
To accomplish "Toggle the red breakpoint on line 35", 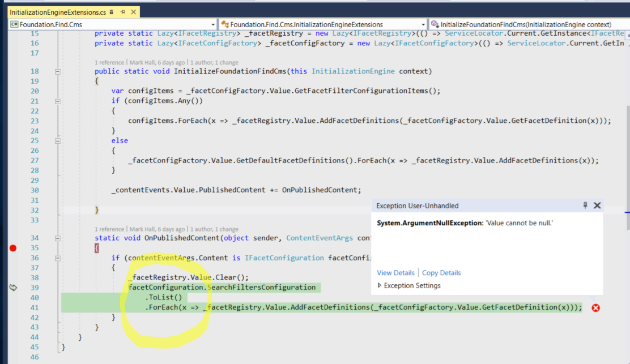I will pyautogui.click(x=13, y=247).
